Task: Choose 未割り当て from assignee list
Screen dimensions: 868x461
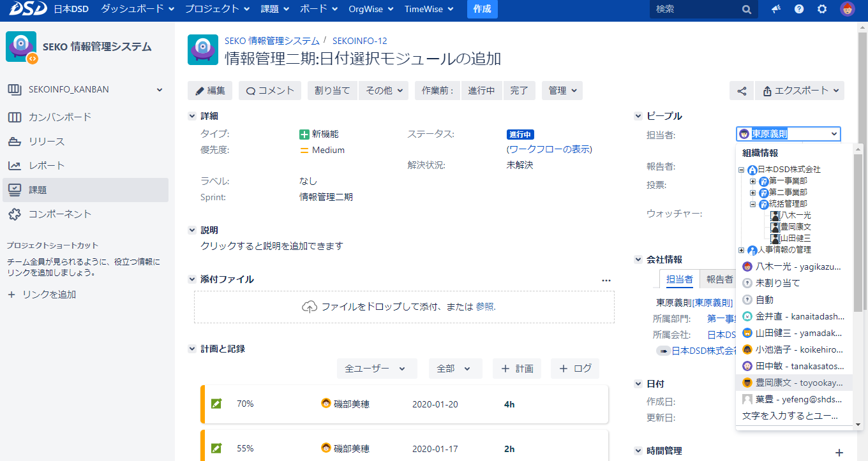Action: pos(795,283)
